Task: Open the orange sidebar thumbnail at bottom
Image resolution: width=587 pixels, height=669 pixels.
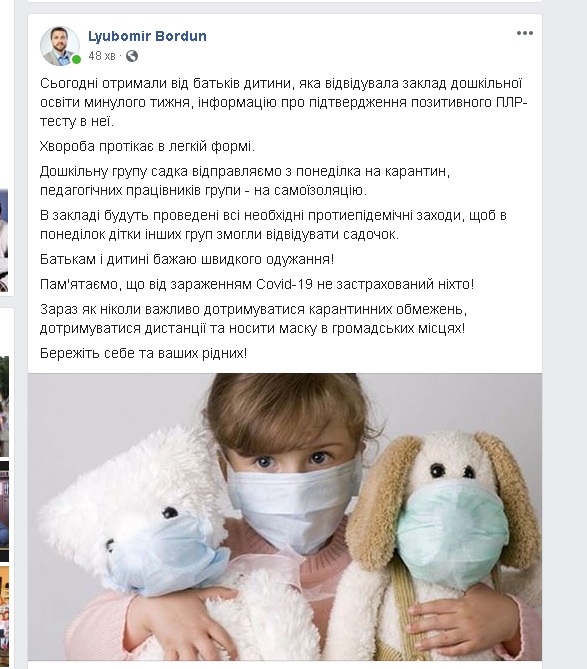Action: 4,615
